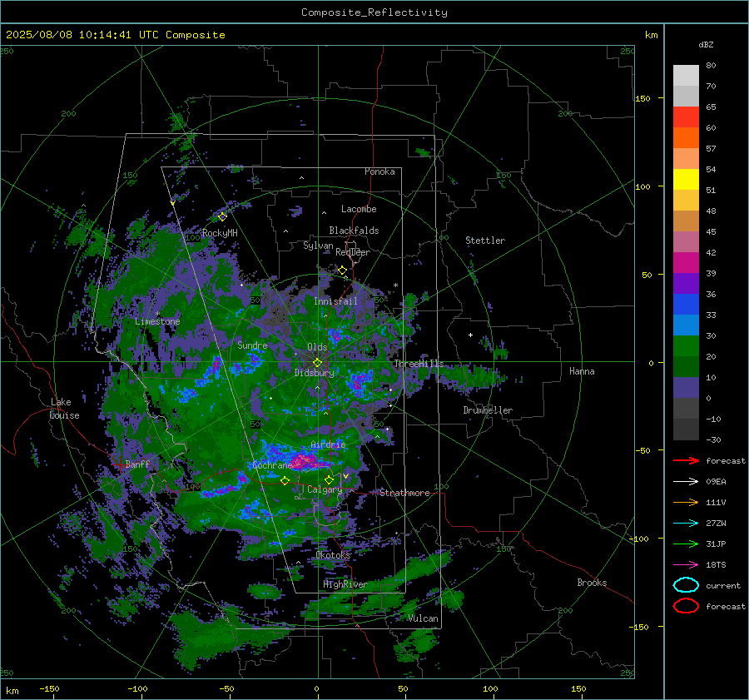Click the Strathmore label

[404, 493]
